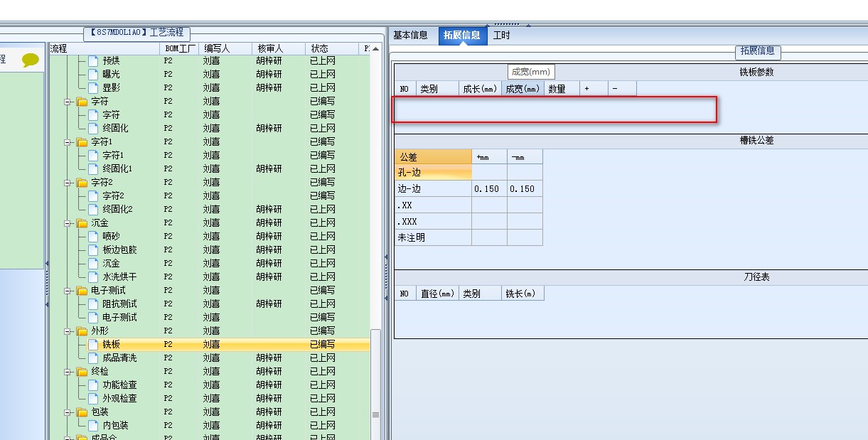Viewport: 868px width, 440px height.
Task: Click the folder icon beside 字符2
Action: [82, 183]
